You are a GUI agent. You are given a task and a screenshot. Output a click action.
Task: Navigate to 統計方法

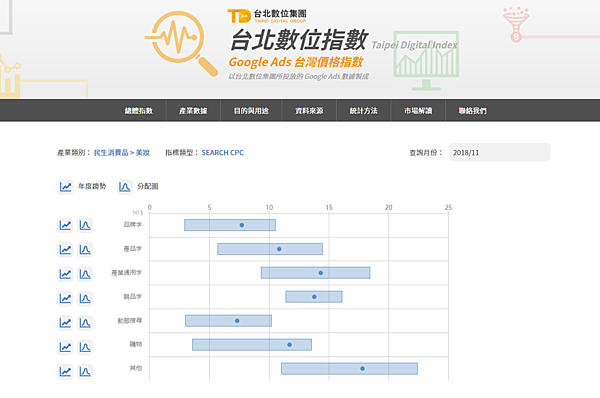[364, 111]
